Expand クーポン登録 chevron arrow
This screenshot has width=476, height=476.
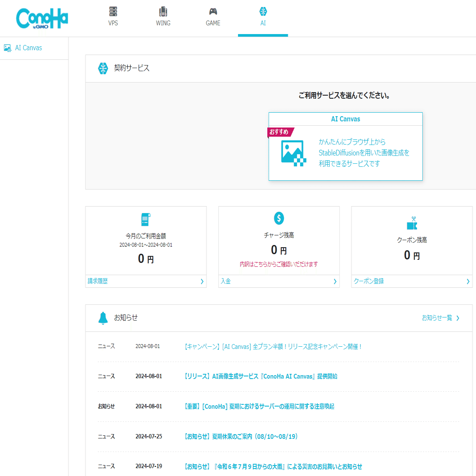point(468,281)
